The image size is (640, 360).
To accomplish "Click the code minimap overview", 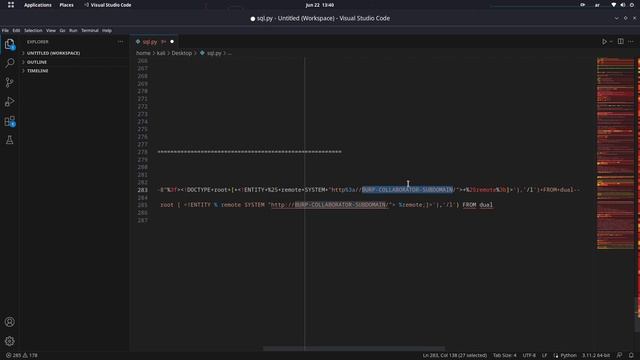I will click(615, 153).
